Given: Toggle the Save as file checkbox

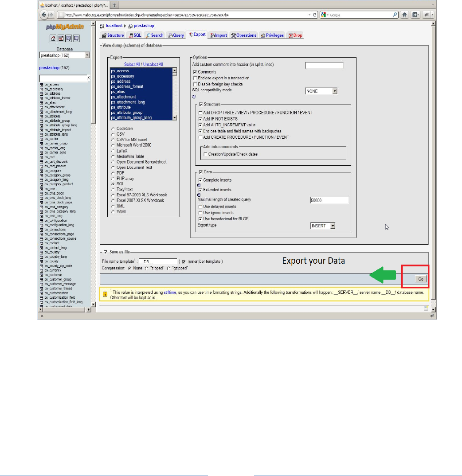Looking at the screenshot, I should pyautogui.click(x=106, y=252).
